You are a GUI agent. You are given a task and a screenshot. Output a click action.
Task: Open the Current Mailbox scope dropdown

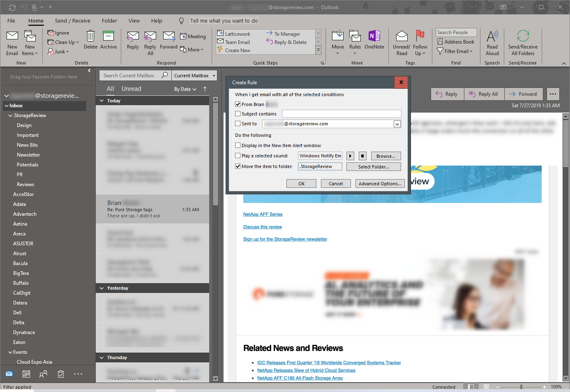tap(194, 75)
